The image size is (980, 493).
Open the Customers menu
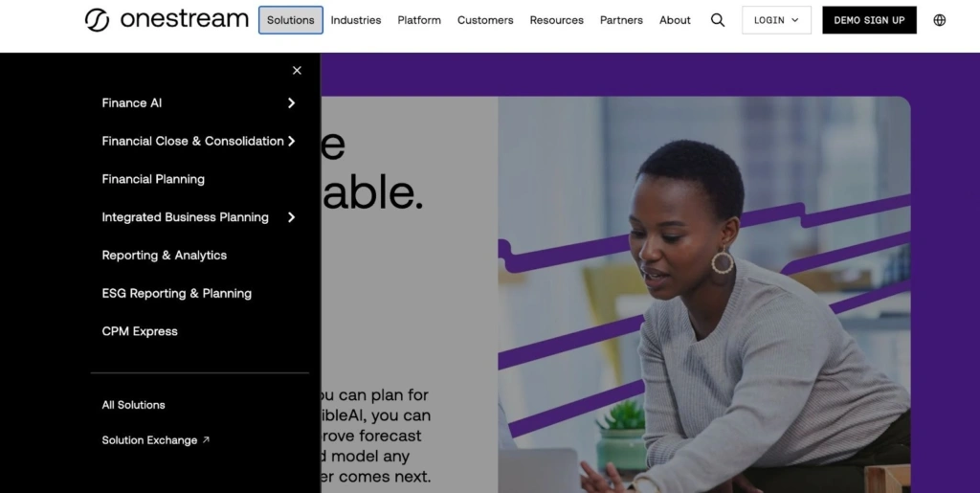coord(485,20)
